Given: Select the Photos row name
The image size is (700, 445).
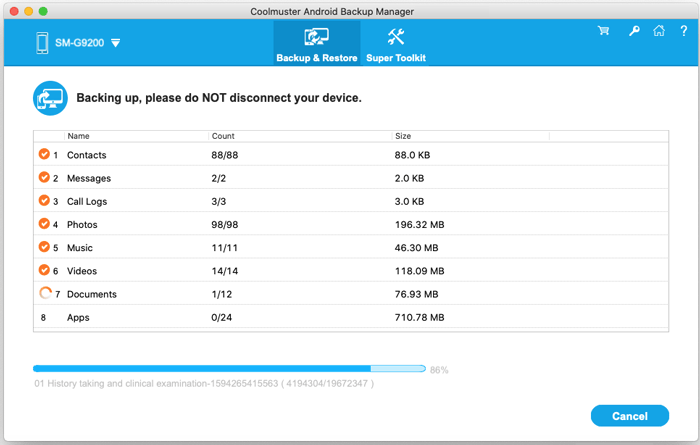Looking at the screenshot, I should pyautogui.click(x=82, y=225).
